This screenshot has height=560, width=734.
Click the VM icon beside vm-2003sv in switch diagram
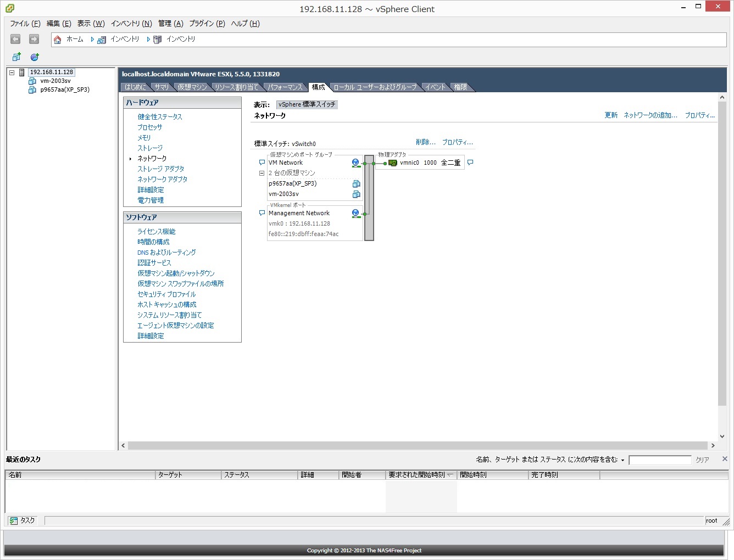(356, 194)
